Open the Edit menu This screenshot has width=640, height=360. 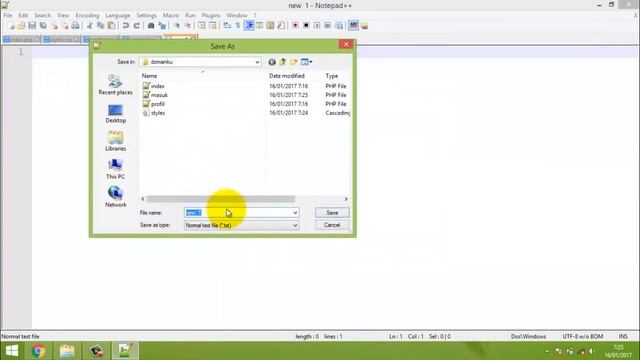point(23,16)
